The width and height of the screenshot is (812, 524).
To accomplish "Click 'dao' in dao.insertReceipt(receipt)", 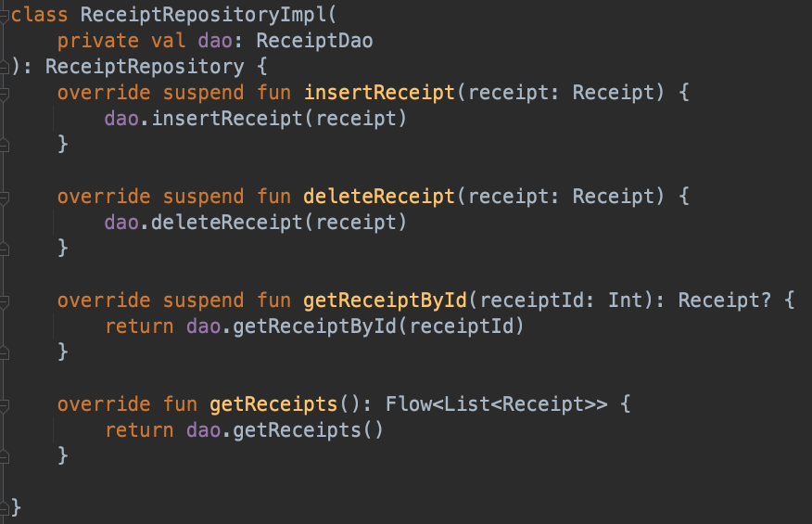I will pos(121,118).
